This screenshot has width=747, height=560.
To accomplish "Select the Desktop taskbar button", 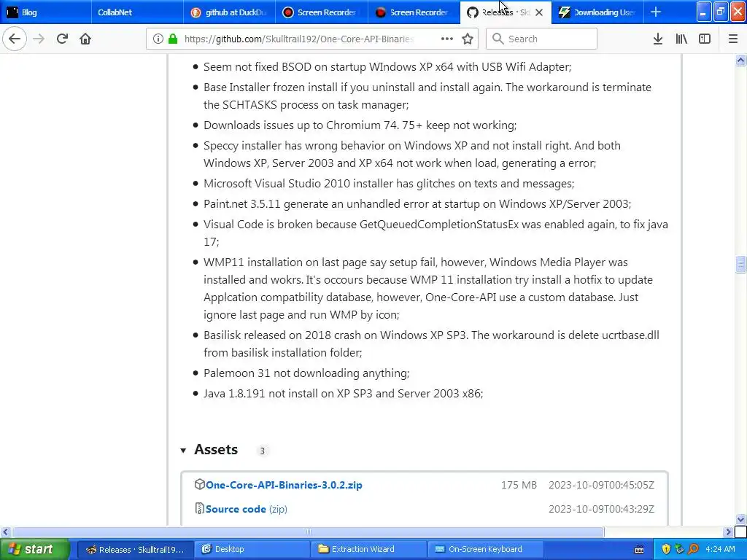I will click(x=252, y=549).
